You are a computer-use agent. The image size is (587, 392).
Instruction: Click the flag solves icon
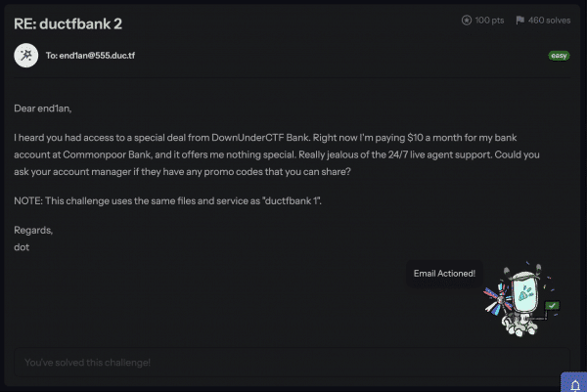(x=520, y=21)
